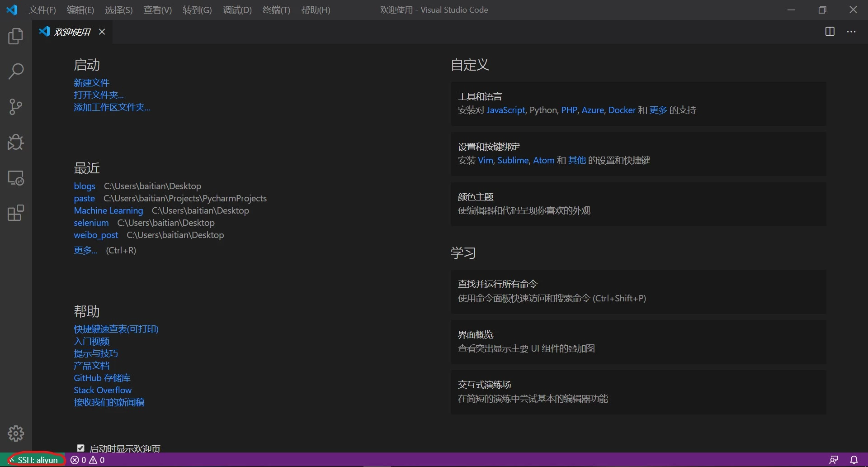Click the 添加工作区文件夹... link
868x467 pixels.
[x=112, y=107]
